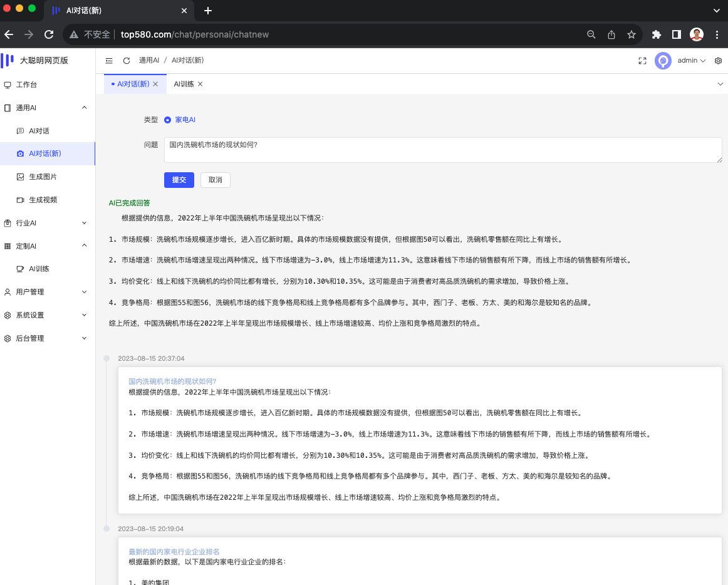
Task: Expand the 用户管理 sidebar menu
Action: 48,292
